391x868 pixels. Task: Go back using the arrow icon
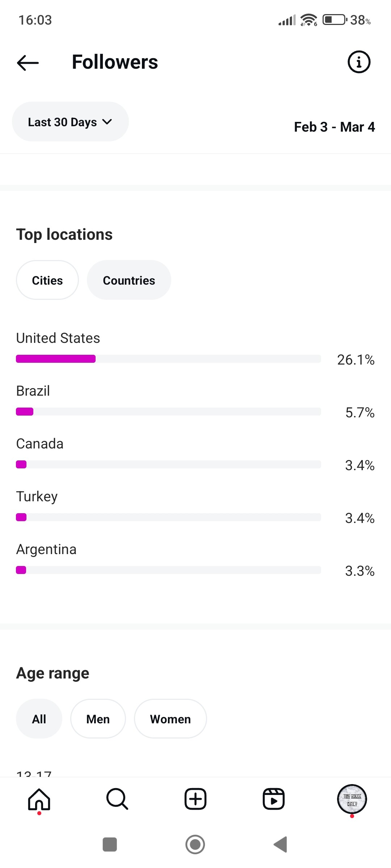28,63
